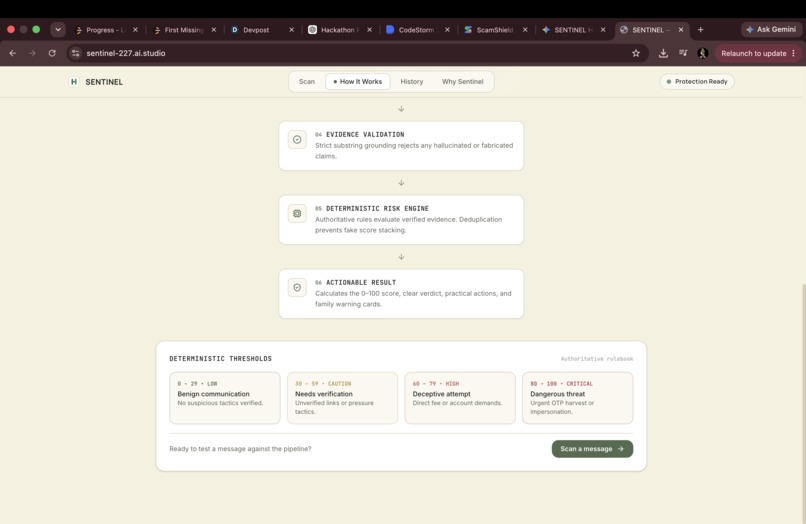
Task: Select the 80 - 100 Critical threshold card
Action: click(578, 398)
